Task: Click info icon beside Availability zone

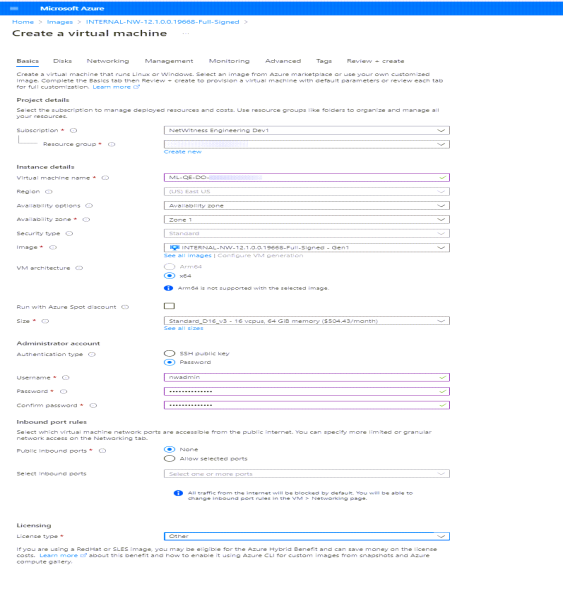Action: [86, 219]
